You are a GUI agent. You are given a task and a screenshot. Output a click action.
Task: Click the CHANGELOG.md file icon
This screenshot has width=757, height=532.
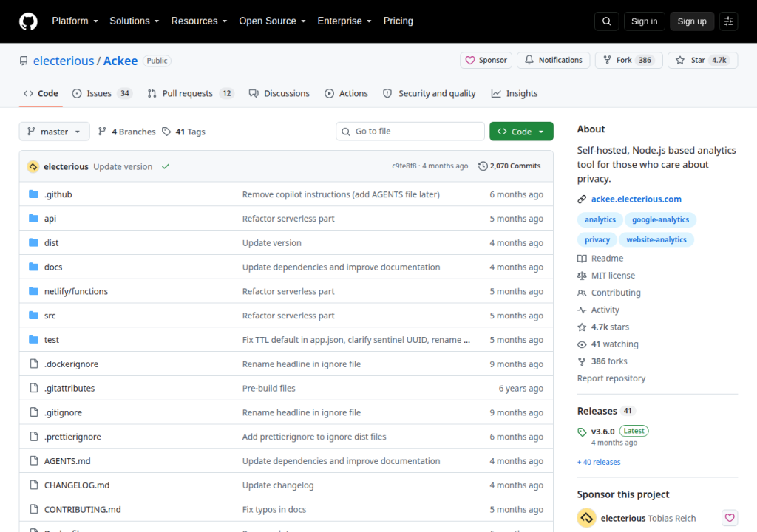[x=34, y=485]
